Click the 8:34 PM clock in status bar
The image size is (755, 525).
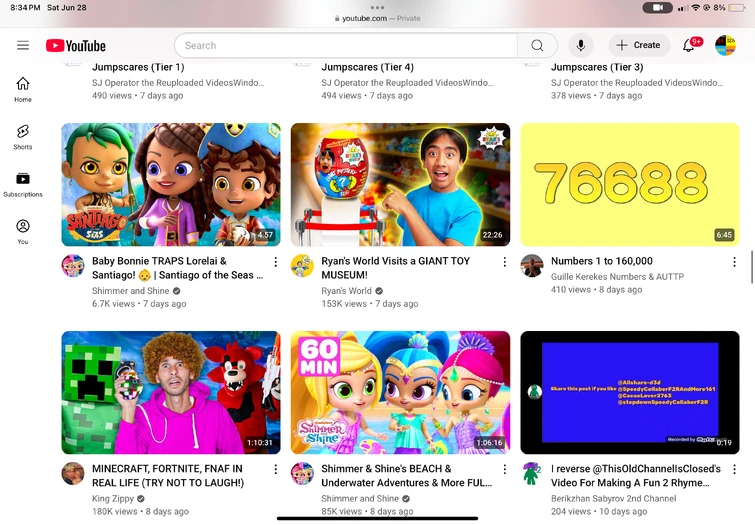[25, 7]
